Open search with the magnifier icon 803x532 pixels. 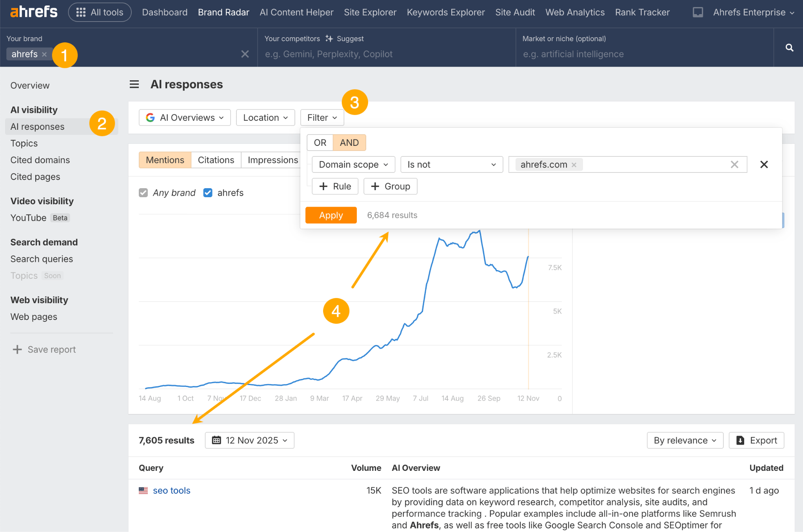tap(789, 47)
